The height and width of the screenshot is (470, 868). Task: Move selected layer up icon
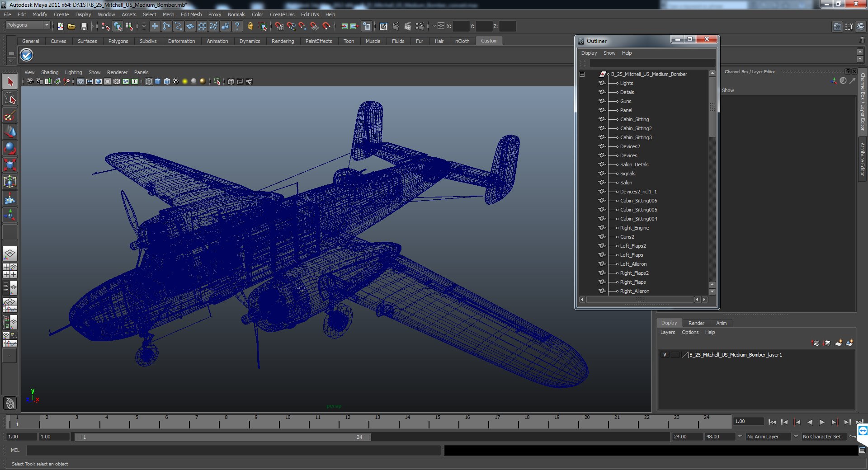816,343
